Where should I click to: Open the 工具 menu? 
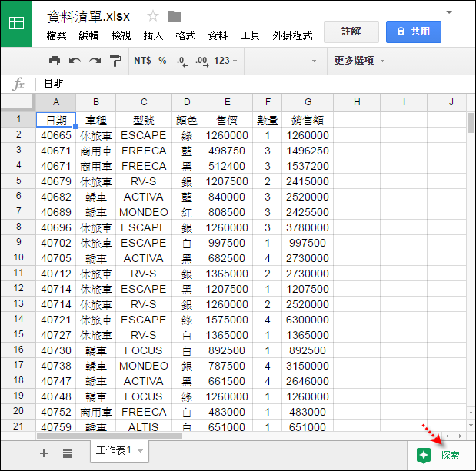pyautogui.click(x=250, y=35)
